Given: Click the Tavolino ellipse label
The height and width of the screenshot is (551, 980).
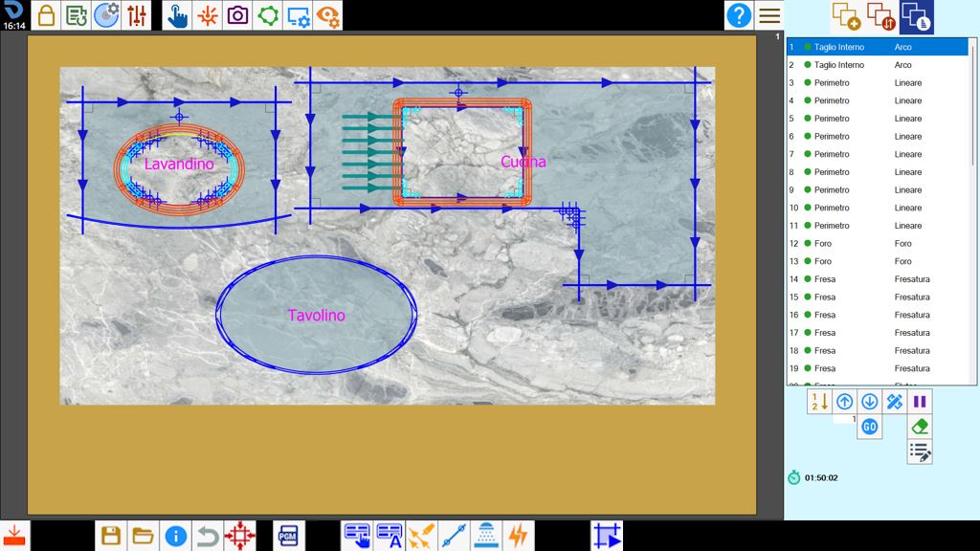Looking at the screenshot, I should (x=316, y=316).
